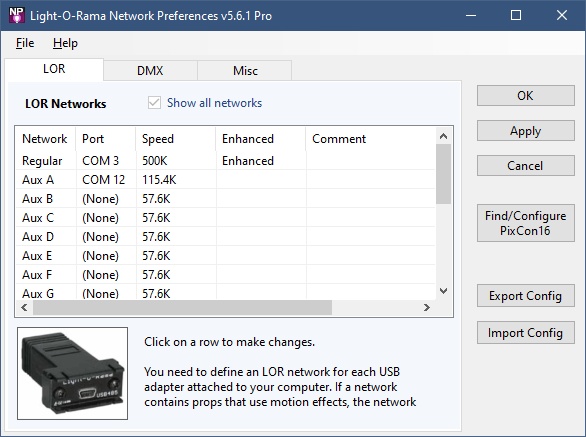The height and width of the screenshot is (437, 586).
Task: Switch to the DMX tab
Action: 150,71
